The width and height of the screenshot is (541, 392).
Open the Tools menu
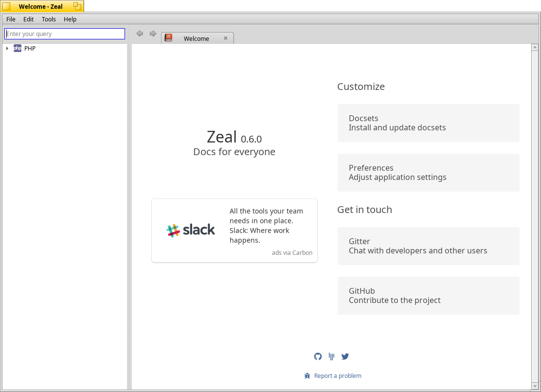[x=49, y=19]
